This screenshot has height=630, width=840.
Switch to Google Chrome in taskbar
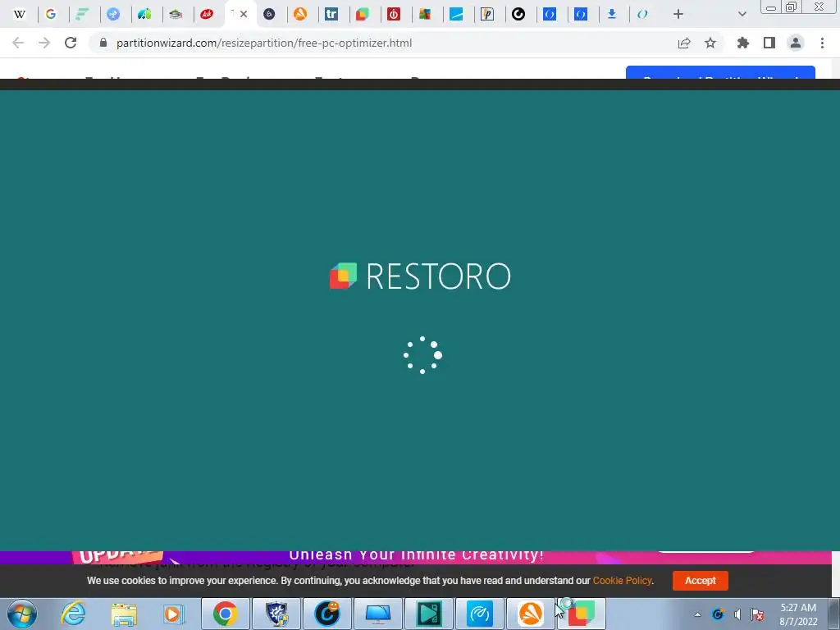[x=226, y=614]
